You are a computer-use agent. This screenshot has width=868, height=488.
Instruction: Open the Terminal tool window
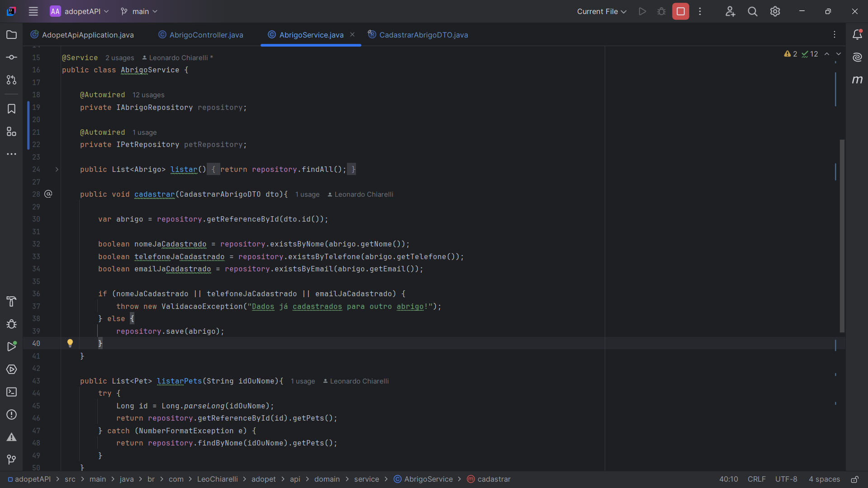pyautogui.click(x=12, y=392)
